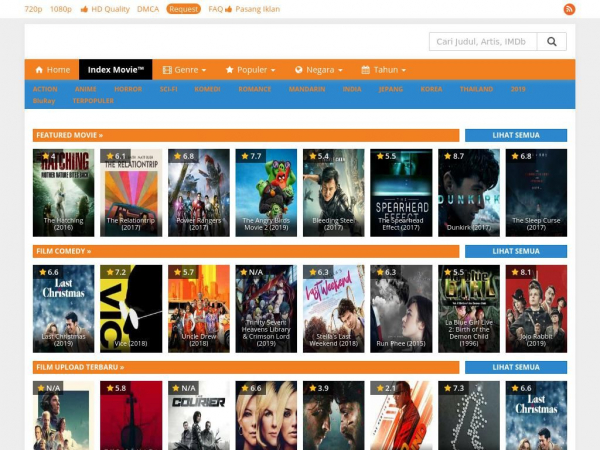Open the FILM UPLOAD TERBARU » heading link
Image resolution: width=600 pixels, height=450 pixels.
[80, 367]
